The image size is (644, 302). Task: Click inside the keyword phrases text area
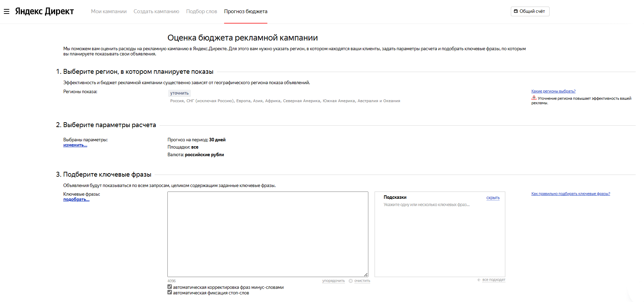268,234
